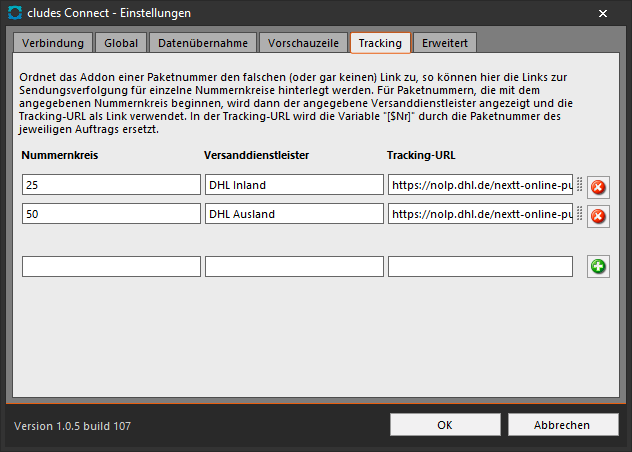Cancel with the Abbrechen button
The width and height of the screenshot is (632, 452).
[x=563, y=425]
